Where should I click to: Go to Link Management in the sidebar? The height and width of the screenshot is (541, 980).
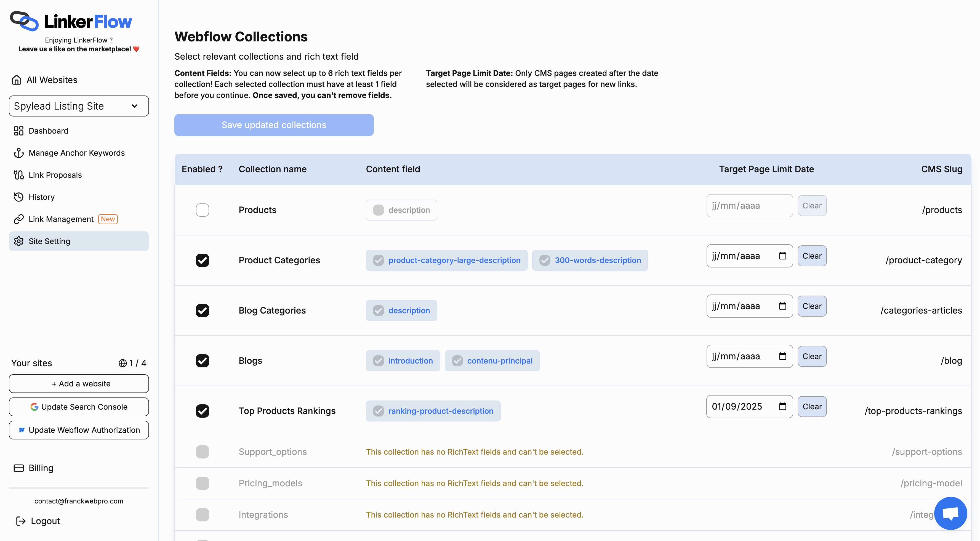pos(61,219)
